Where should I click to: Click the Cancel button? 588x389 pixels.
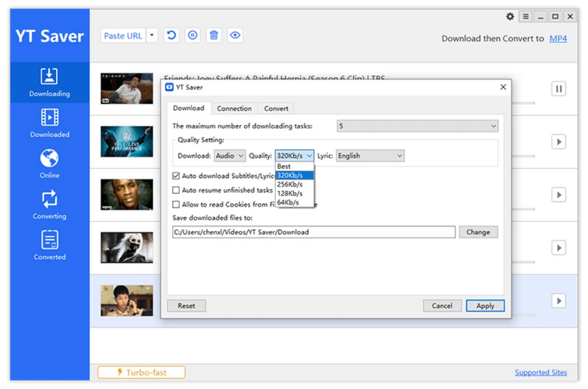point(442,306)
